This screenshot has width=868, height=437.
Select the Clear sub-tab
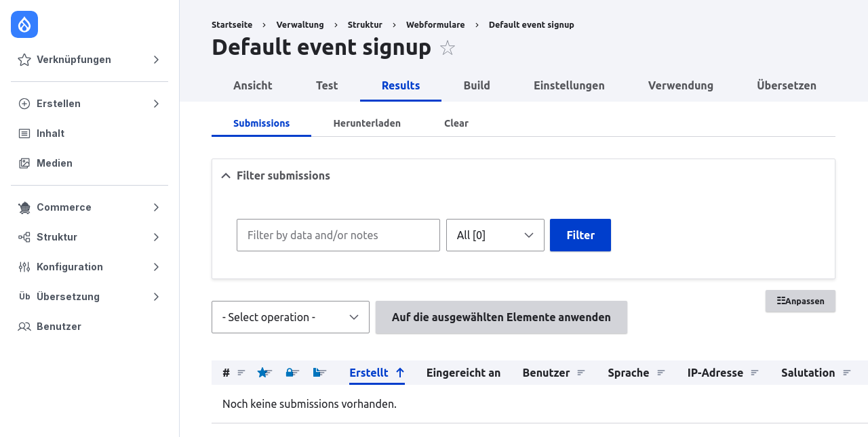pyautogui.click(x=456, y=123)
